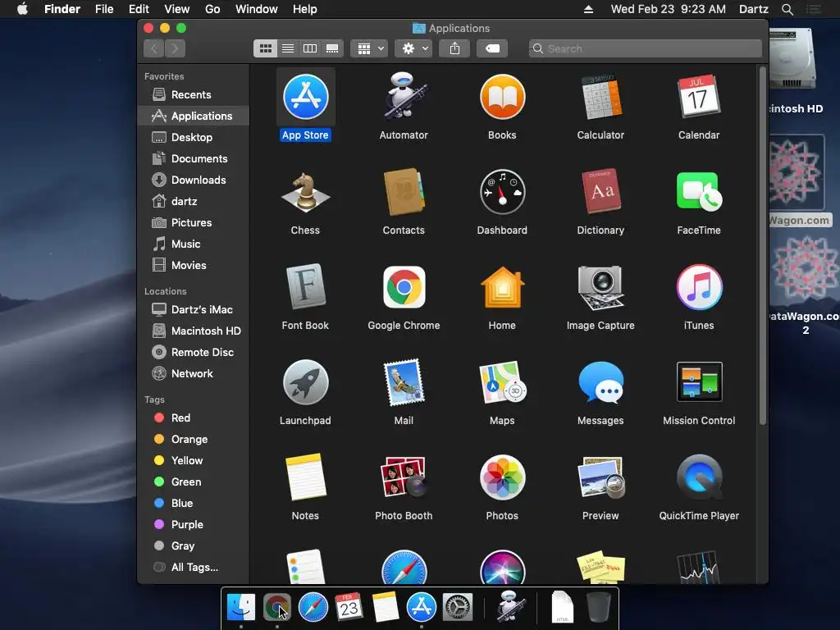The height and width of the screenshot is (630, 840).
Task: Filter by the Purple tag
Action: click(194, 525)
